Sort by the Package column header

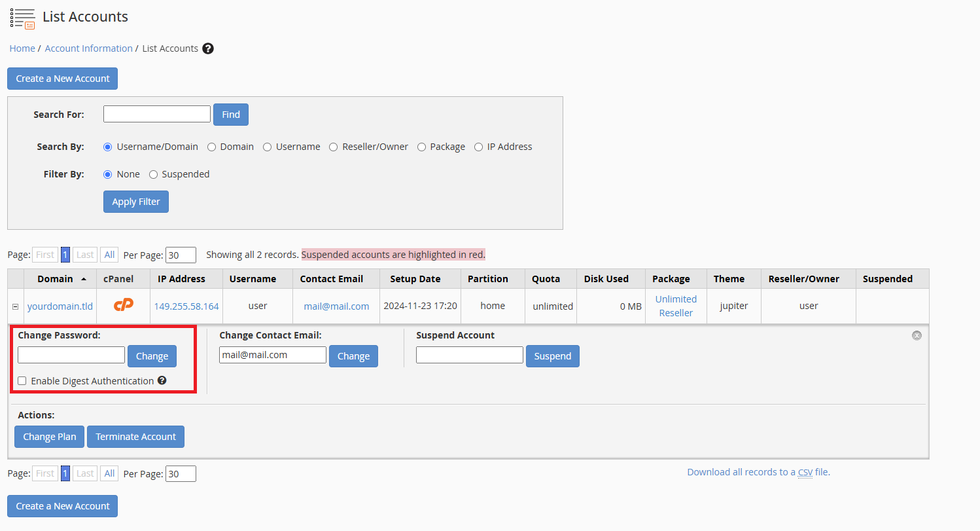click(x=671, y=279)
